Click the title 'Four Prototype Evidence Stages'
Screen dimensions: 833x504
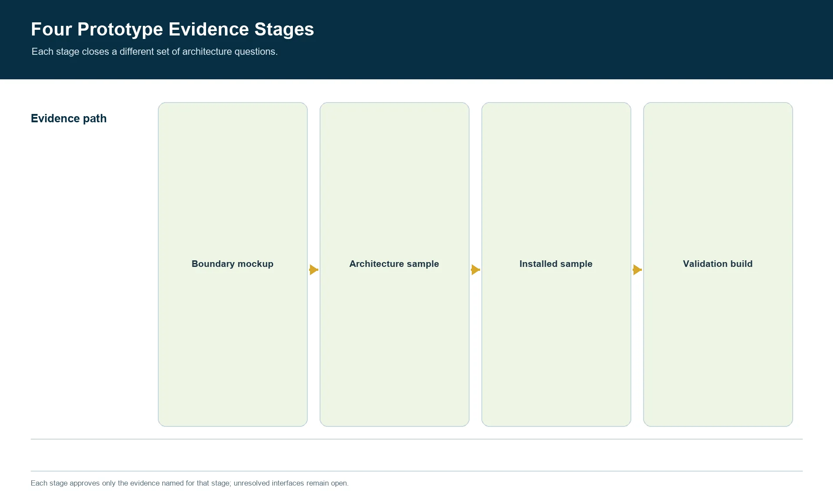coord(172,29)
